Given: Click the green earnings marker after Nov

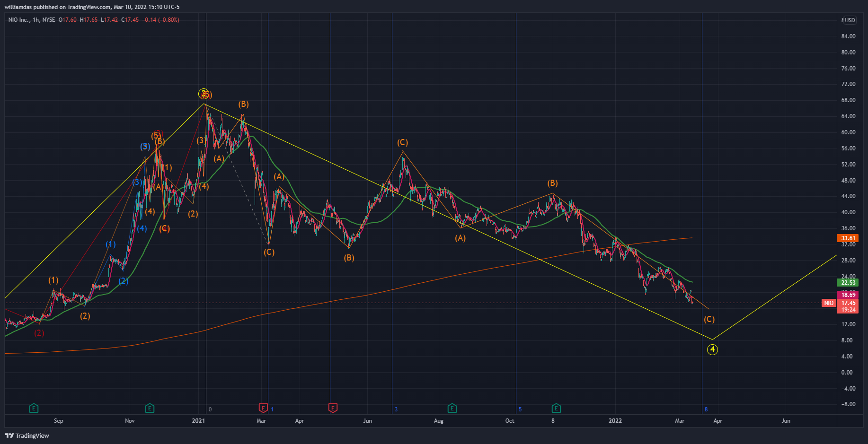Looking at the screenshot, I should pos(150,408).
